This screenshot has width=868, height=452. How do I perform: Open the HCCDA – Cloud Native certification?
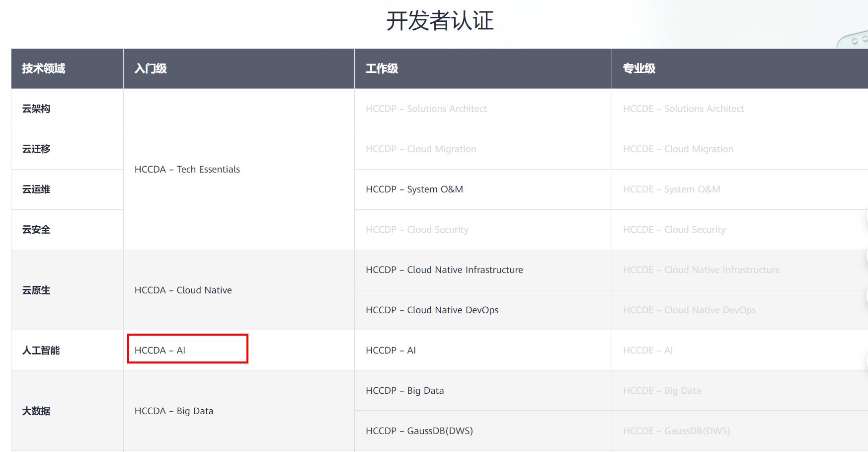(x=183, y=290)
